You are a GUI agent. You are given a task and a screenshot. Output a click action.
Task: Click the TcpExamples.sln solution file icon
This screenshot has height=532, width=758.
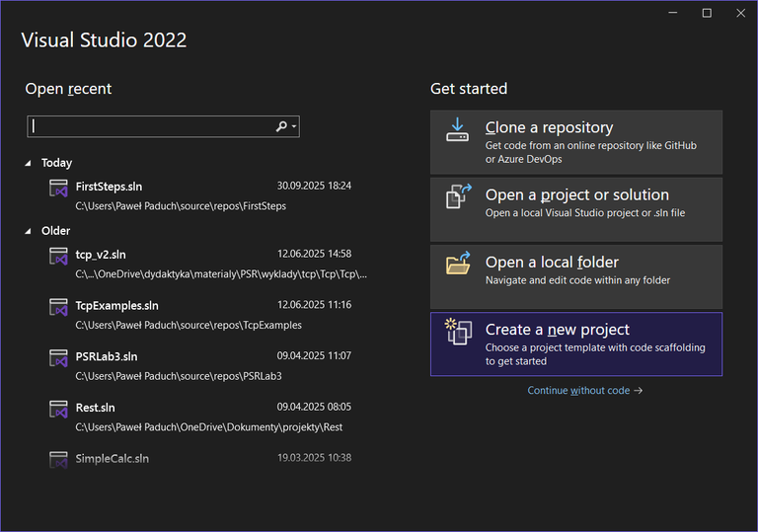[x=58, y=308]
